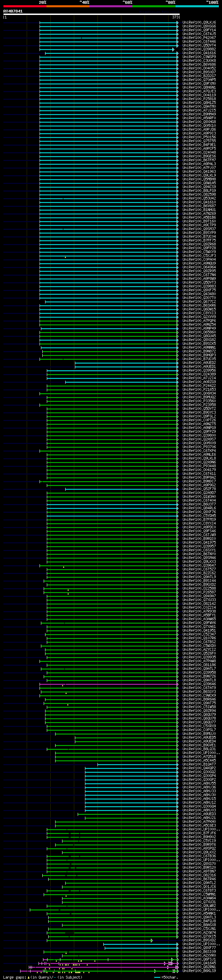Viewport: 222px width, 980px height.
Task: Open the UniRef100_A5ARF0 hit
Action: [x=199, y=118]
